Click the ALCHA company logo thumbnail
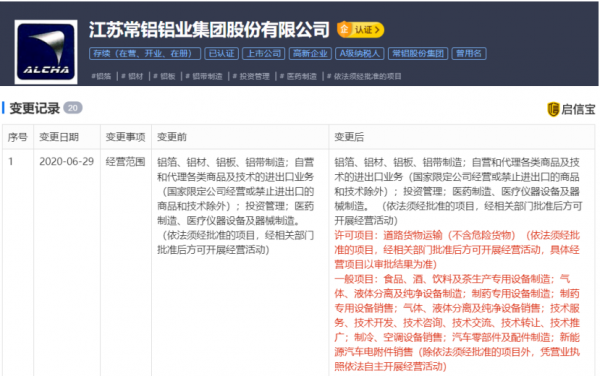Viewport: 600px width, 376px height. [46, 52]
